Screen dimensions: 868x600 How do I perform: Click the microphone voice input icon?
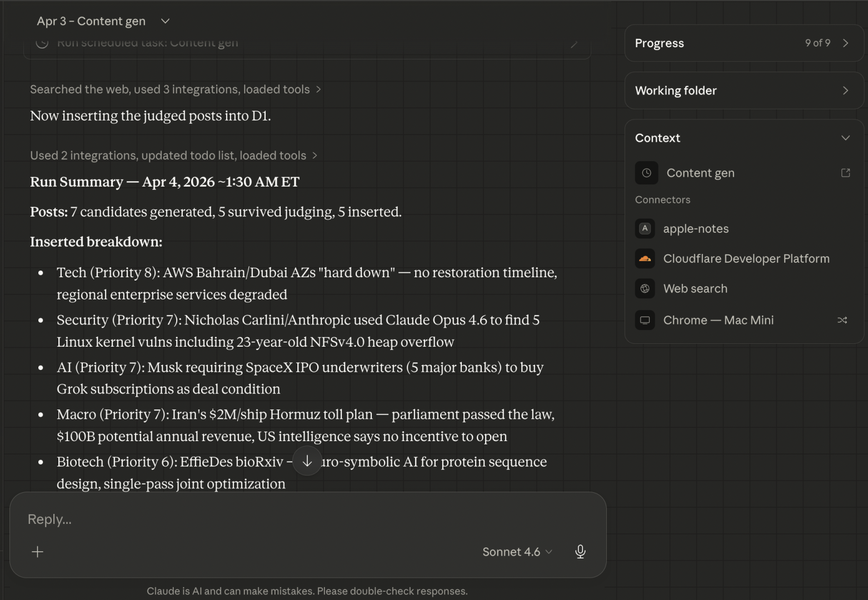(x=580, y=551)
